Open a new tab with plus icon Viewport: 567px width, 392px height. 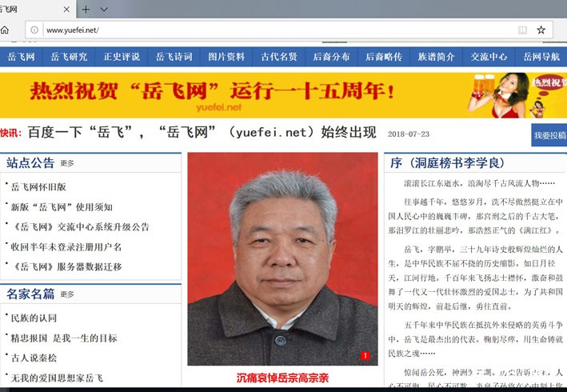86,10
